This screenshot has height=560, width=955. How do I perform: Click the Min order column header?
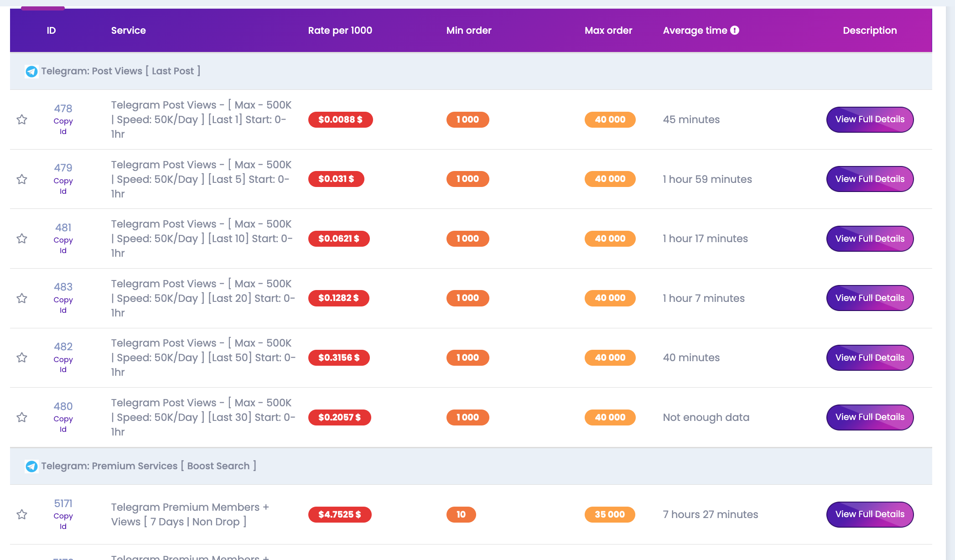[x=469, y=31]
